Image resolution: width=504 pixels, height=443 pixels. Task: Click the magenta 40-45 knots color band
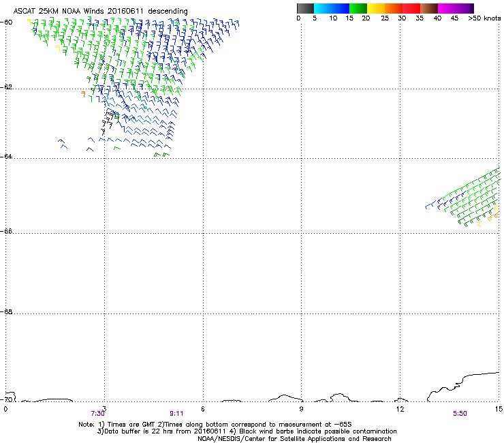[x=454, y=8]
